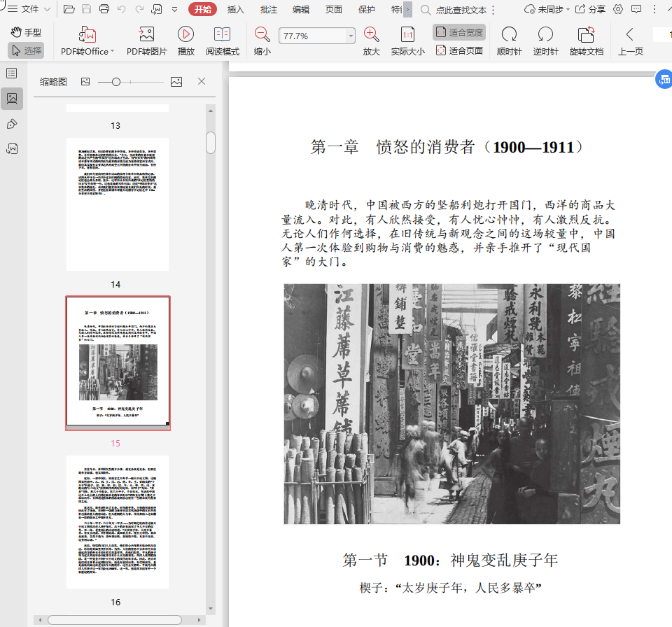Open the 批注 annotation tab

[x=268, y=10]
